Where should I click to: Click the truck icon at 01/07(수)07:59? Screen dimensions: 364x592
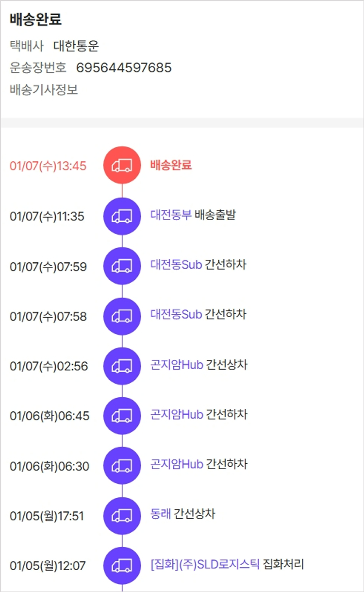coord(122,266)
